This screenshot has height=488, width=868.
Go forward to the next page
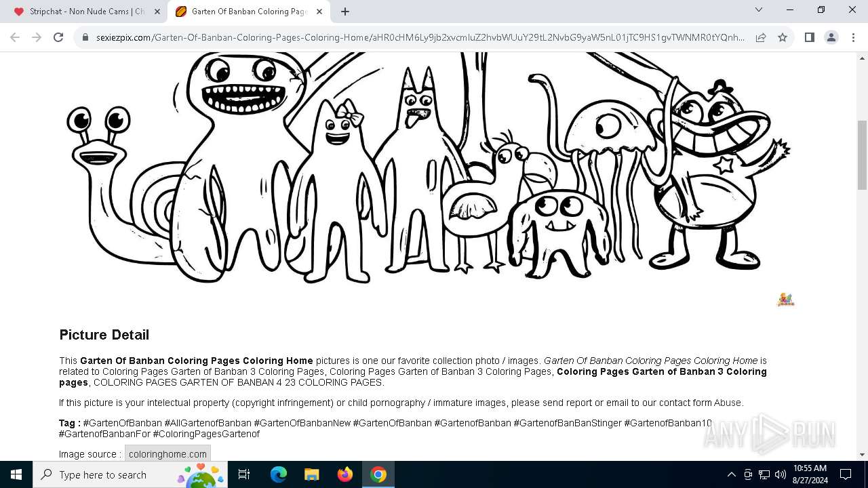tap(37, 37)
